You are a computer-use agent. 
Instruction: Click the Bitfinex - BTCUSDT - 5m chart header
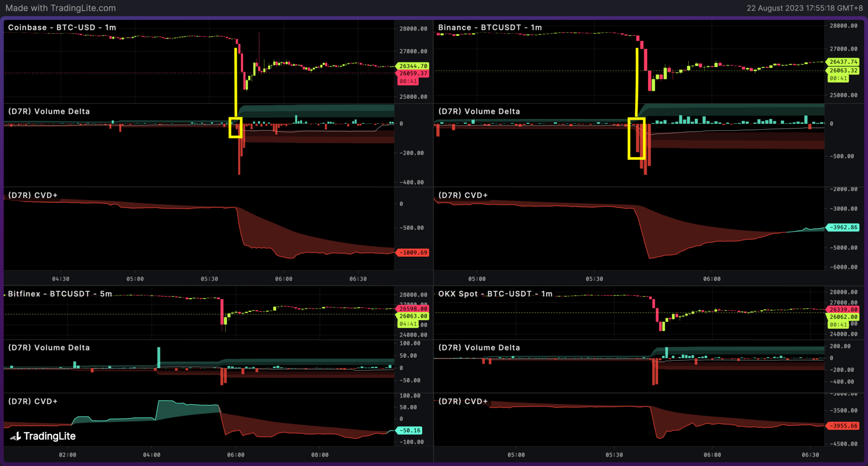pos(59,293)
